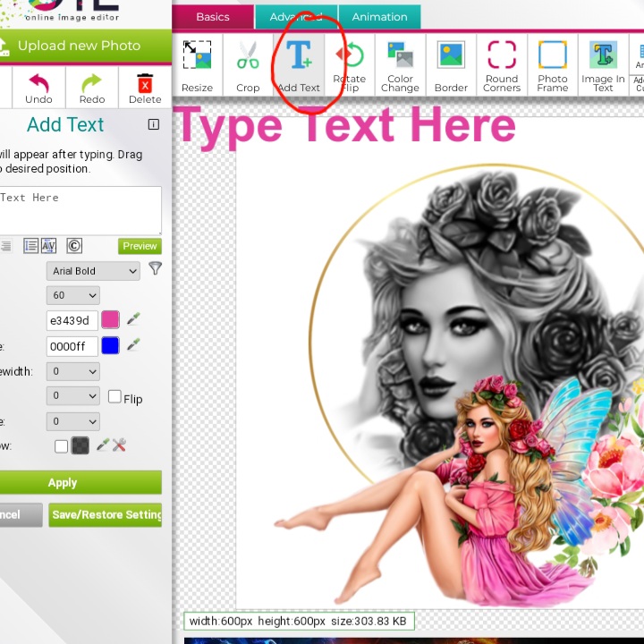Delete with the trash can icon
644x644 pixels.
click(x=145, y=89)
